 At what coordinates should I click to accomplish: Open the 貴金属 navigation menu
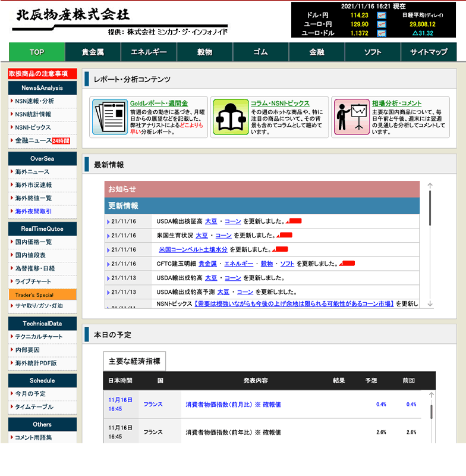[x=93, y=52]
